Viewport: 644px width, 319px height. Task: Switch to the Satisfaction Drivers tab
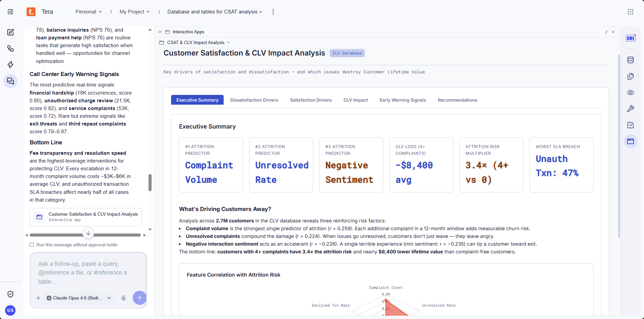coord(311,100)
